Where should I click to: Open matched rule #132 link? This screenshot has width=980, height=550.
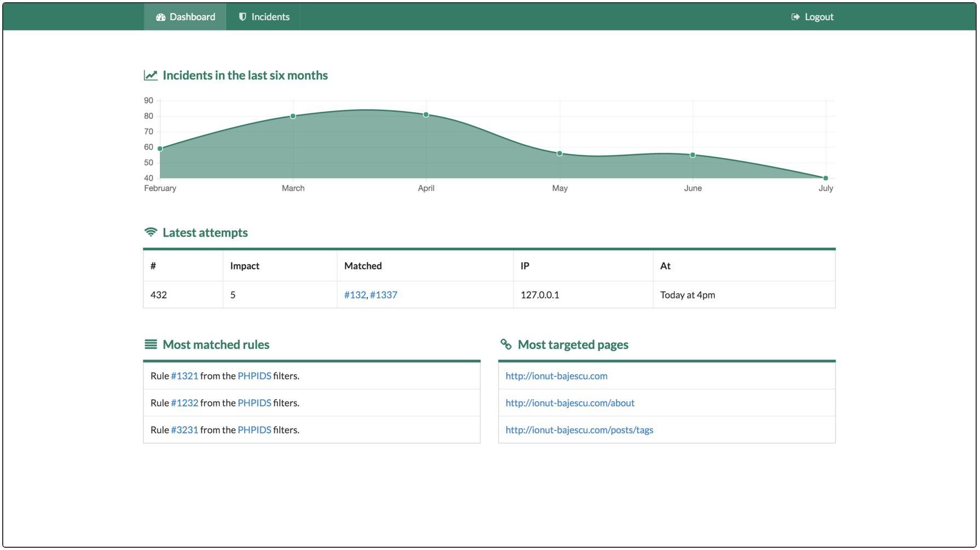[x=355, y=295]
